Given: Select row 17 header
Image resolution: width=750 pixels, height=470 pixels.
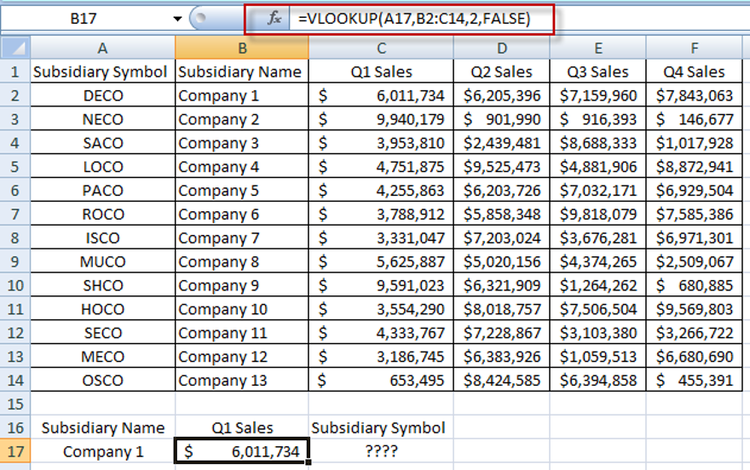Looking at the screenshot, I should (16, 451).
